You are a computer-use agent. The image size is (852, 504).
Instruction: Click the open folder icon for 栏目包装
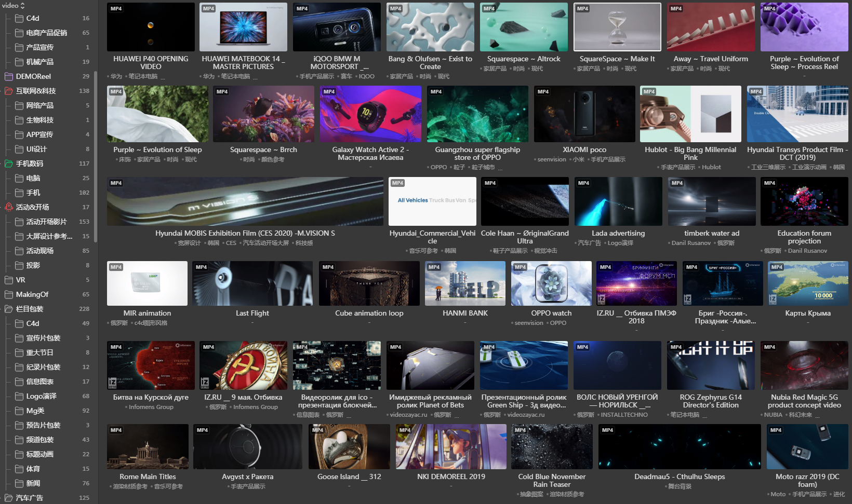click(9, 309)
